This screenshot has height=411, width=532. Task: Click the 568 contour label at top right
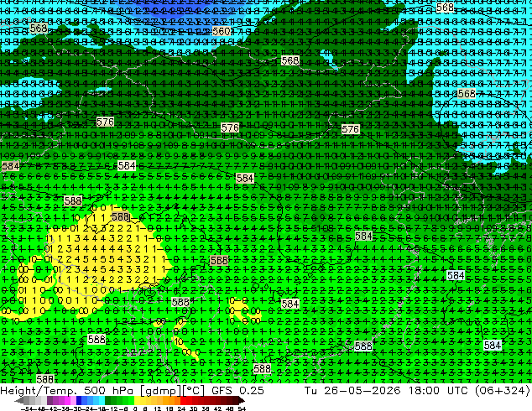(x=445, y=7)
